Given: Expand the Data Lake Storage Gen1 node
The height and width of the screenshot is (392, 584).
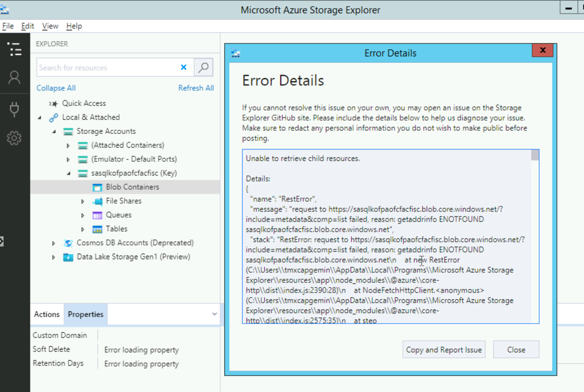Looking at the screenshot, I should [x=54, y=257].
